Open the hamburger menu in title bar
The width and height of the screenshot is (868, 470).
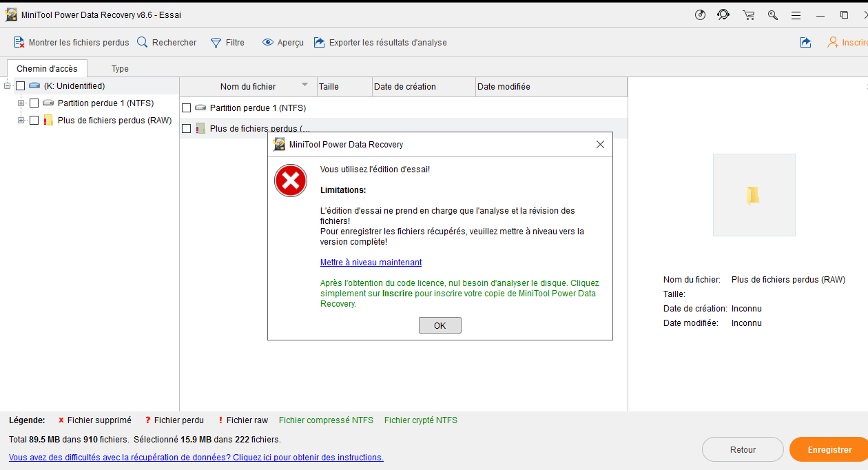[796, 14]
